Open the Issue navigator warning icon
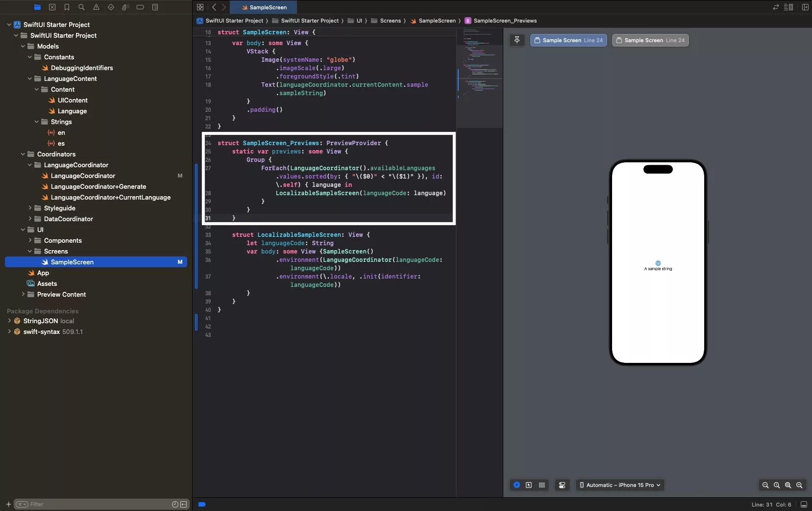This screenshot has width=812, height=511. pyautogui.click(x=96, y=7)
